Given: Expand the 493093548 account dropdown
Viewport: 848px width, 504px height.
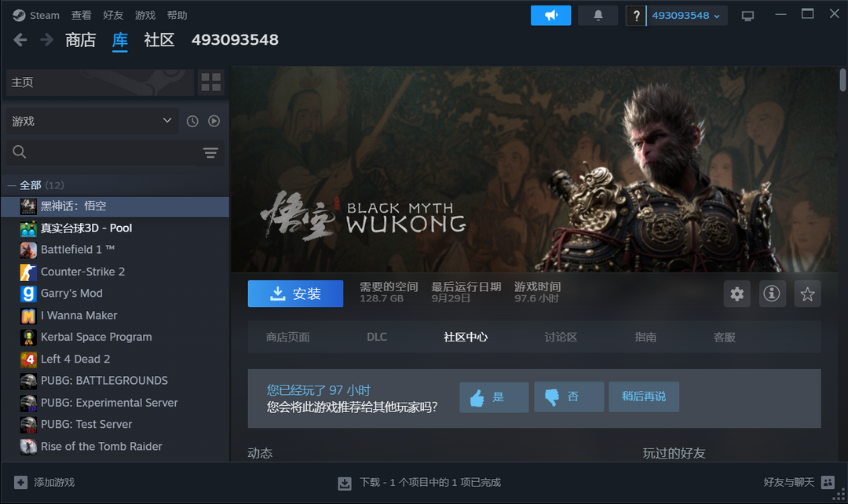Looking at the screenshot, I should [685, 16].
